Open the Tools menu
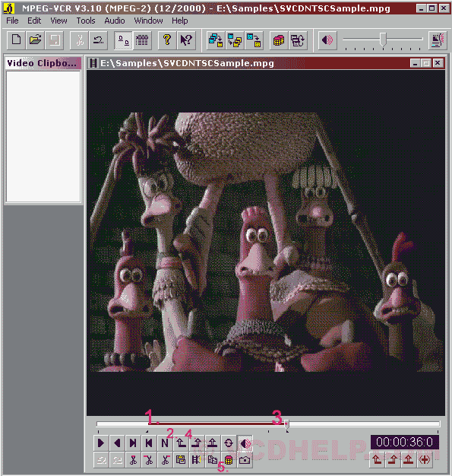 [86, 21]
